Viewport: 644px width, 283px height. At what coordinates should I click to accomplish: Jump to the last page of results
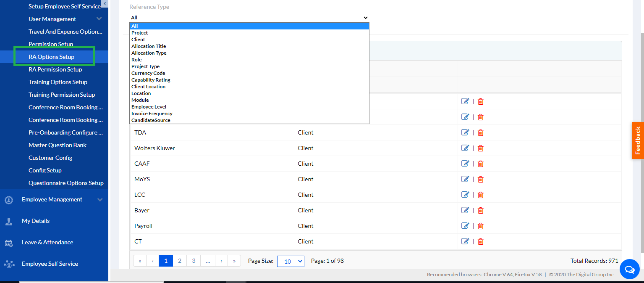click(x=234, y=261)
